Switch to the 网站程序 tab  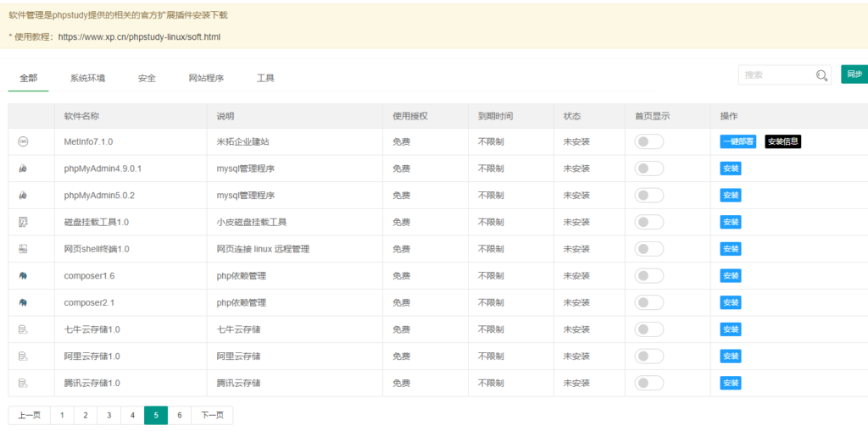[207, 78]
